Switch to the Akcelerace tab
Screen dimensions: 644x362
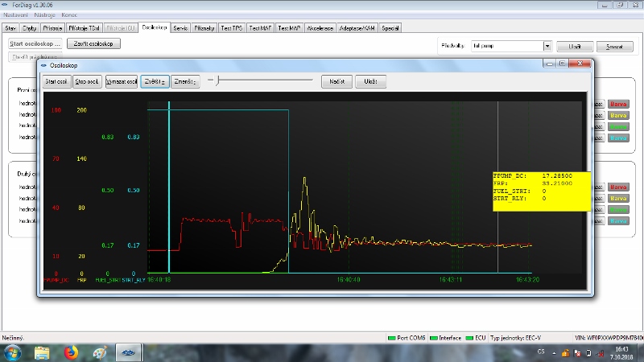320,27
